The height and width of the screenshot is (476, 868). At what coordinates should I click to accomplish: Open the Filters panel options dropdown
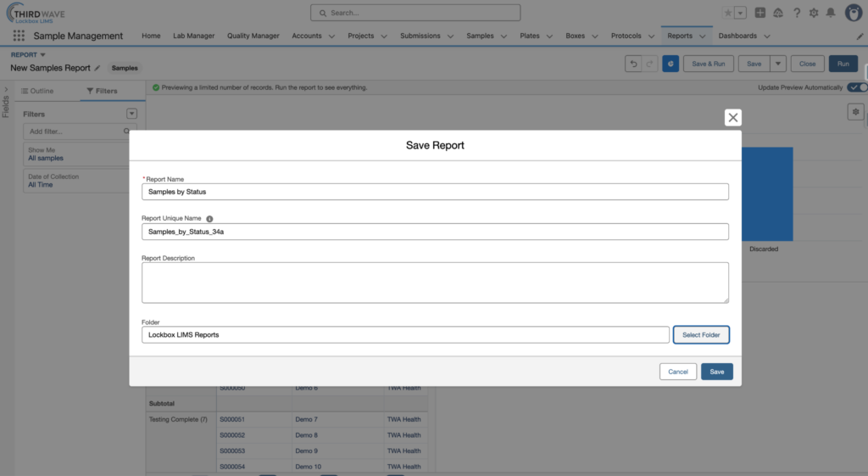(131, 114)
